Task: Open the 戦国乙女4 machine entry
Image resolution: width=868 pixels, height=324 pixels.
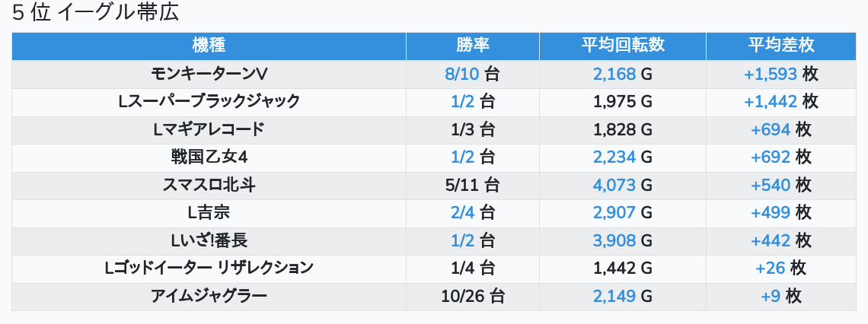Action: pos(209,157)
